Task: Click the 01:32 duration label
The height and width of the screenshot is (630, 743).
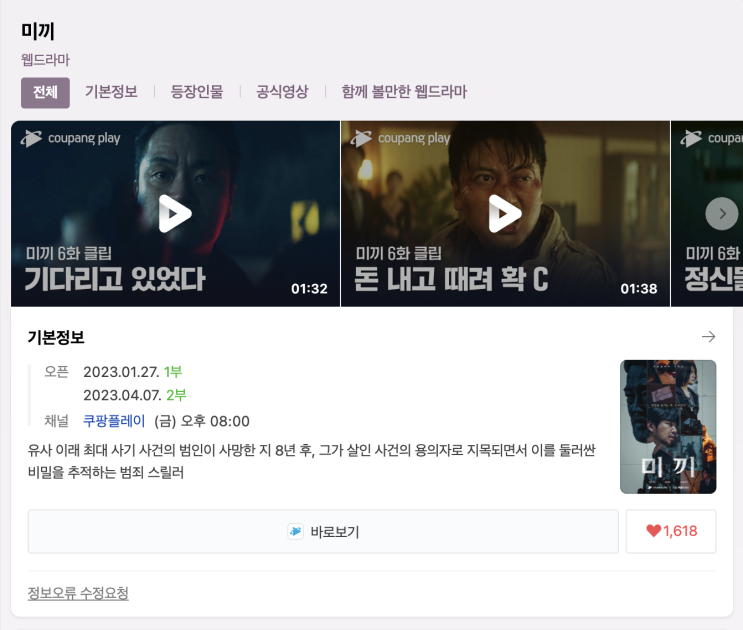Action: pyautogui.click(x=309, y=288)
